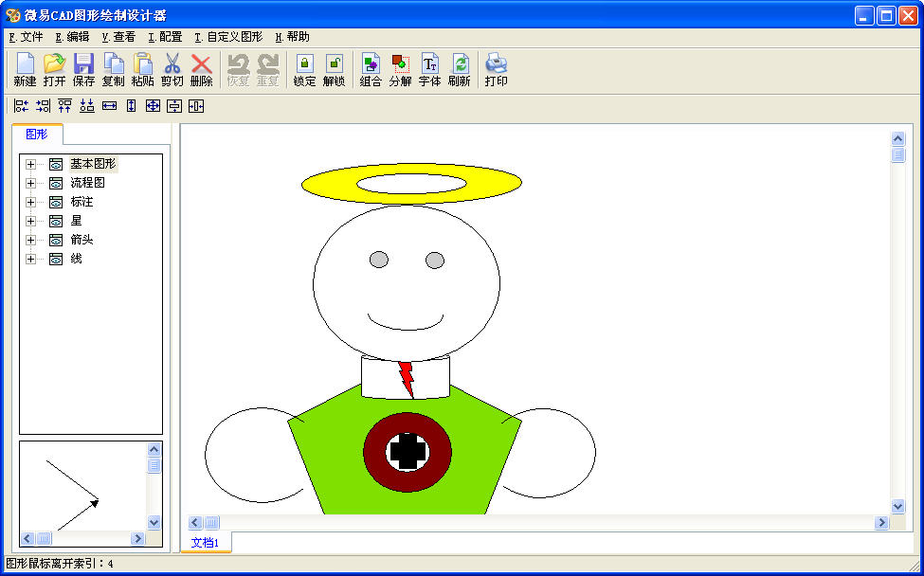The image size is (924, 576).
Task: Expand the 箭头 tree node
Action: click(x=31, y=240)
